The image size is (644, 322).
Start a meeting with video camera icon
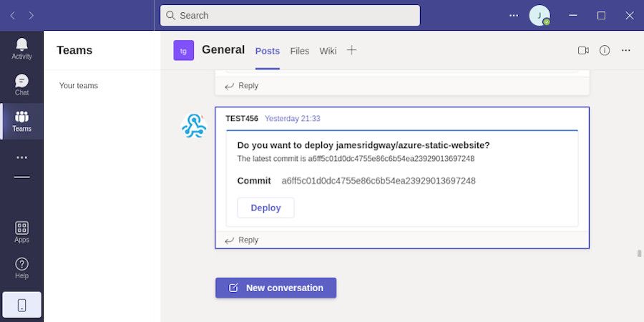point(583,50)
